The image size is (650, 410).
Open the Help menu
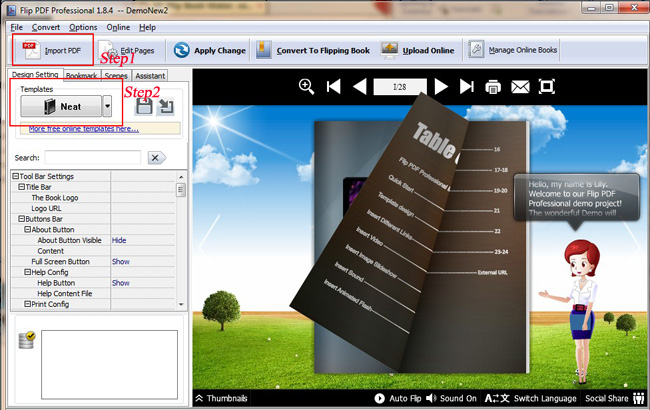pyautogui.click(x=147, y=27)
